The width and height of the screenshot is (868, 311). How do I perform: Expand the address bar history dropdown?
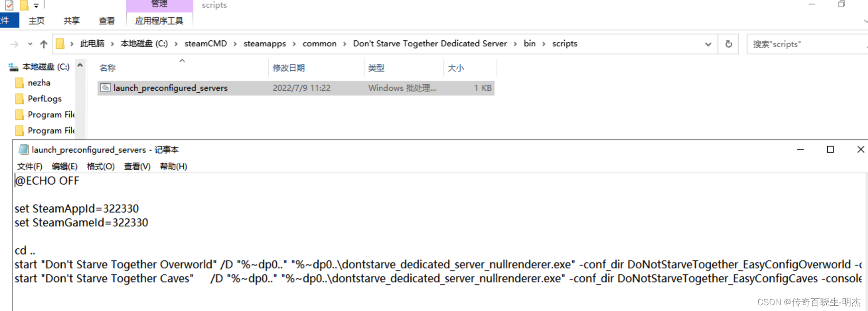(x=708, y=44)
